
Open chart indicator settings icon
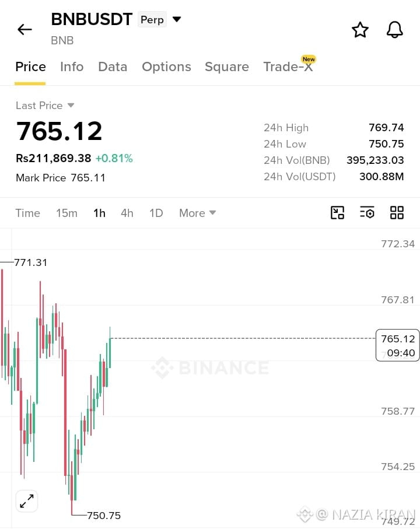[367, 213]
